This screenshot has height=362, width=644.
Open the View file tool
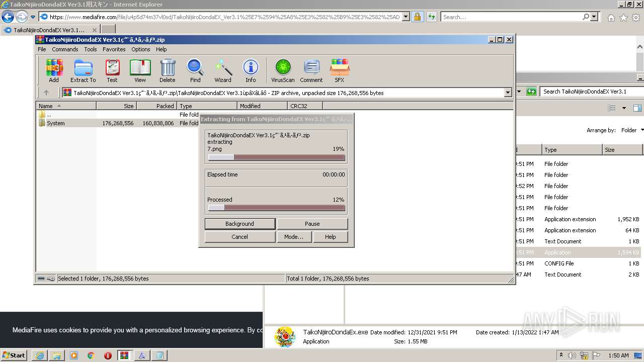[x=140, y=70]
